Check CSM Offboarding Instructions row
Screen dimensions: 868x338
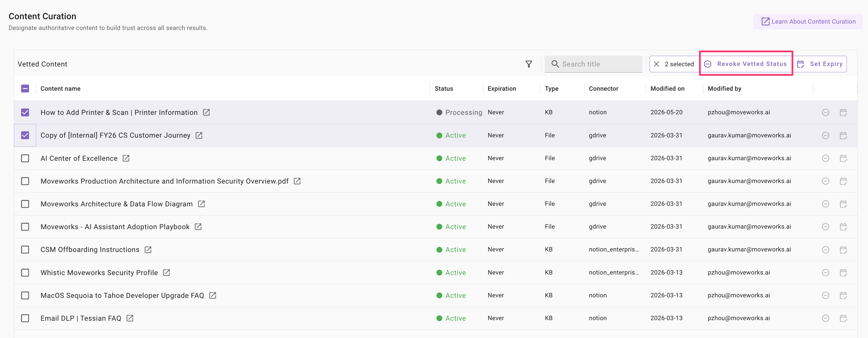[25, 250]
